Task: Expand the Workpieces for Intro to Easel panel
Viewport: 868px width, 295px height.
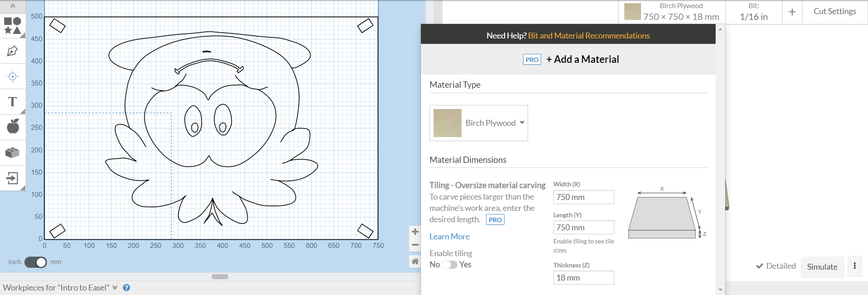Action: pyautogui.click(x=115, y=288)
